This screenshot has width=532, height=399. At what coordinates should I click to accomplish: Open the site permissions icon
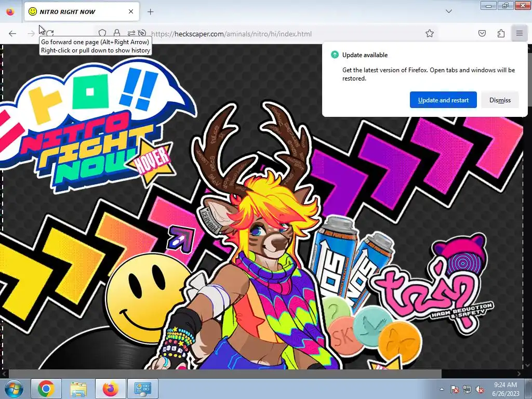tap(131, 33)
